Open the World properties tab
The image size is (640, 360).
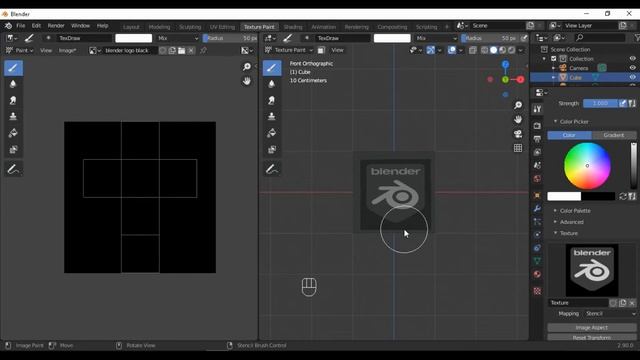point(537,179)
